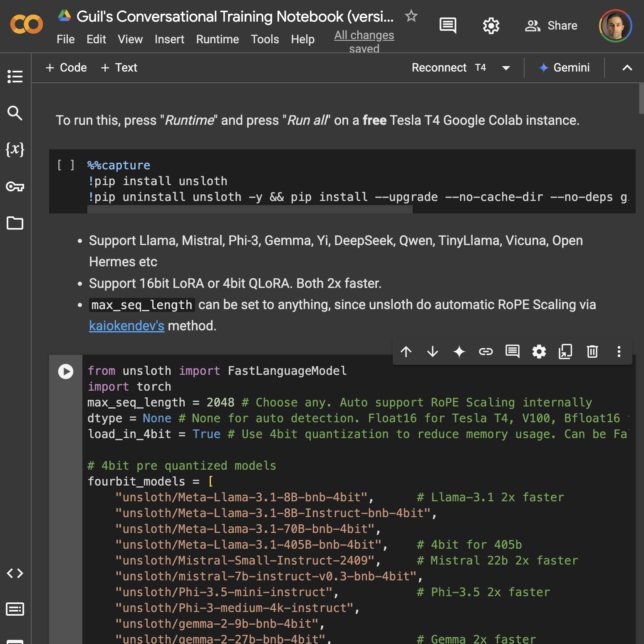This screenshot has width=644, height=644.
Task: Copy link to cell
Action: pos(486,352)
